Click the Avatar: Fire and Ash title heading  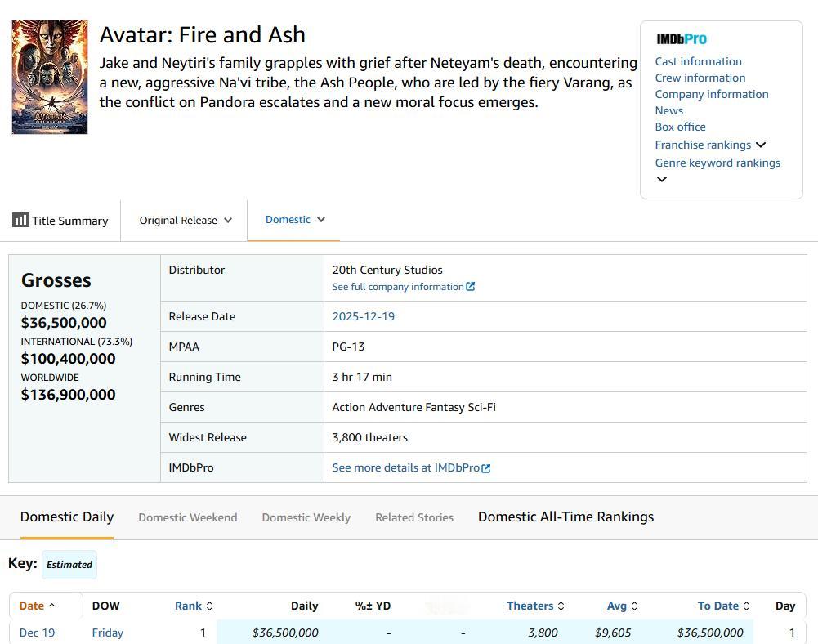point(203,35)
